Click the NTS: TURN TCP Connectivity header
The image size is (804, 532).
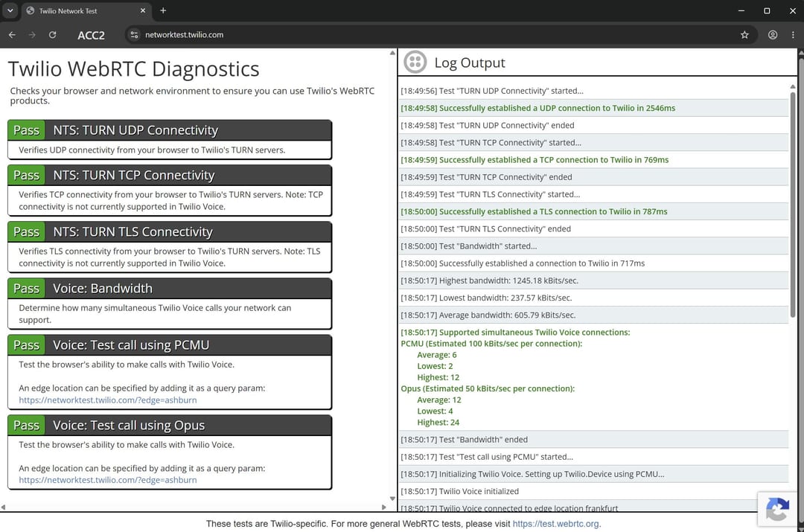(169, 176)
